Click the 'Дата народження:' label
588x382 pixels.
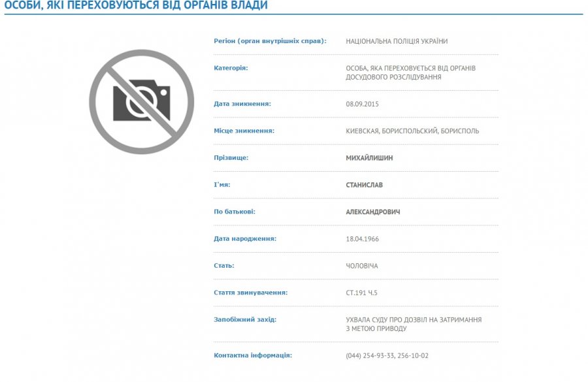point(245,238)
